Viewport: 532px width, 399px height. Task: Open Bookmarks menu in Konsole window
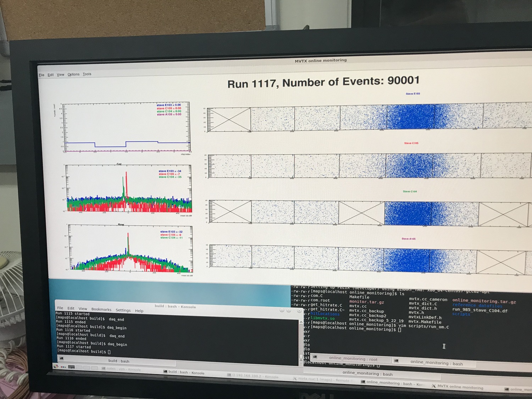click(101, 309)
